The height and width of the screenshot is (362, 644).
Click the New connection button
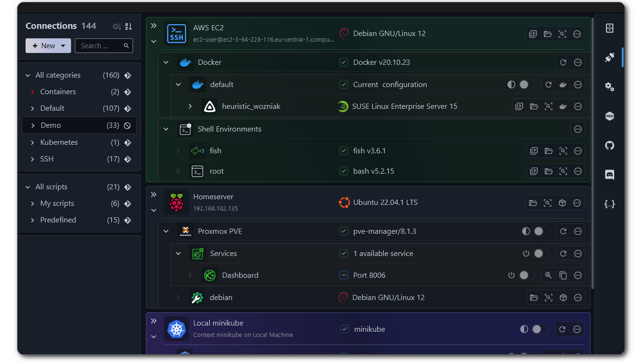(x=44, y=46)
